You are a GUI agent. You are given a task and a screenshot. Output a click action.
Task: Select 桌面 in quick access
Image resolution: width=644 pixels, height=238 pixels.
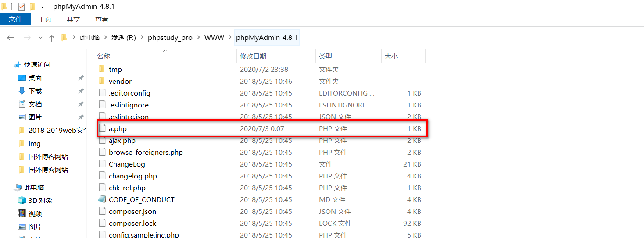35,78
